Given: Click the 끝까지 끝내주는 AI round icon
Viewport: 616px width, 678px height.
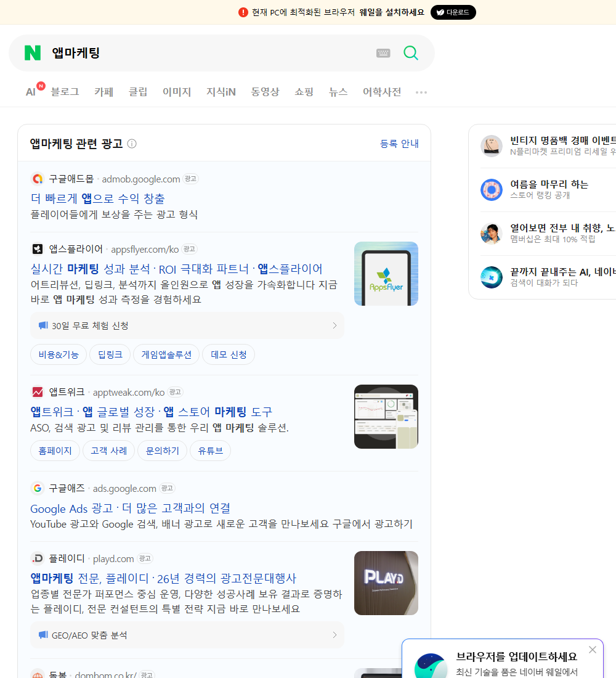Looking at the screenshot, I should pos(492,277).
